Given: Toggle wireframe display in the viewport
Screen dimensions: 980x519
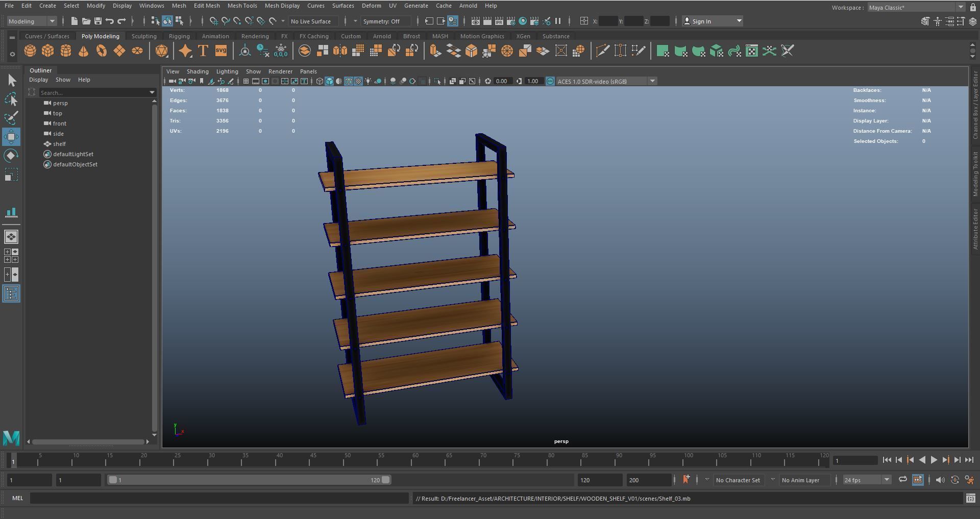Looking at the screenshot, I should pos(320,81).
